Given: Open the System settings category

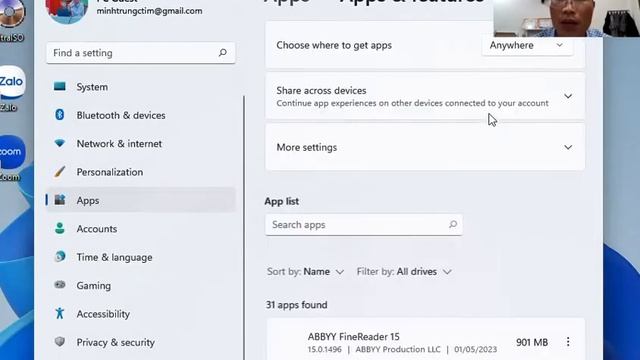Looking at the screenshot, I should pyautogui.click(x=141, y=87).
